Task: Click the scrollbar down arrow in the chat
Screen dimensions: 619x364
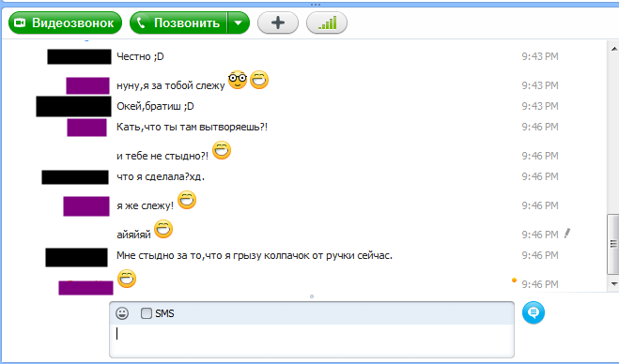Action: click(x=614, y=283)
